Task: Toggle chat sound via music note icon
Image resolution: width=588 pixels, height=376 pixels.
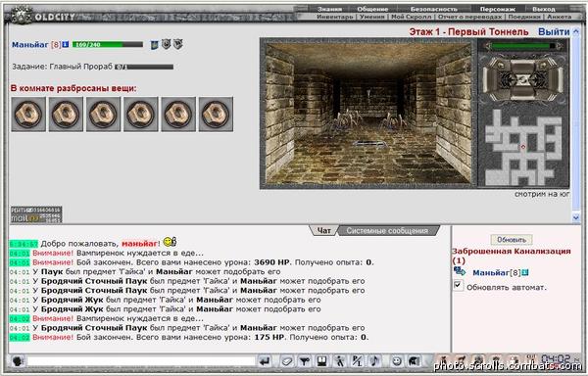Action: 374,361
